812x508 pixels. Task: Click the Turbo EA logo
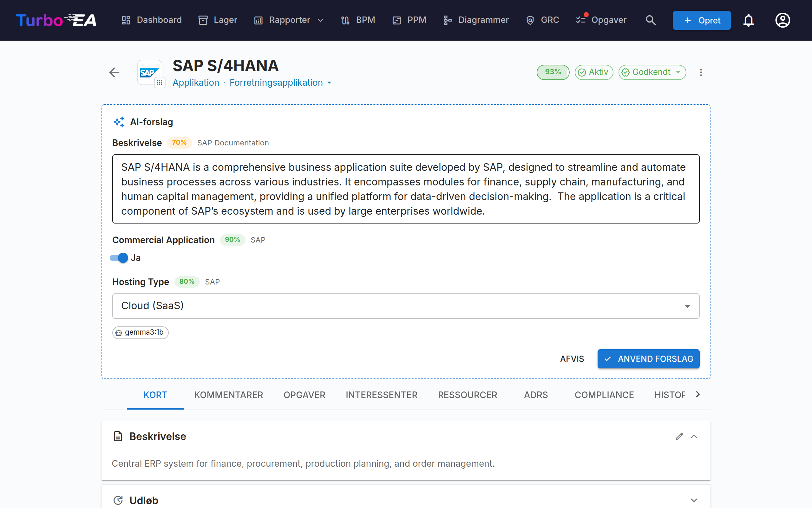click(x=56, y=20)
